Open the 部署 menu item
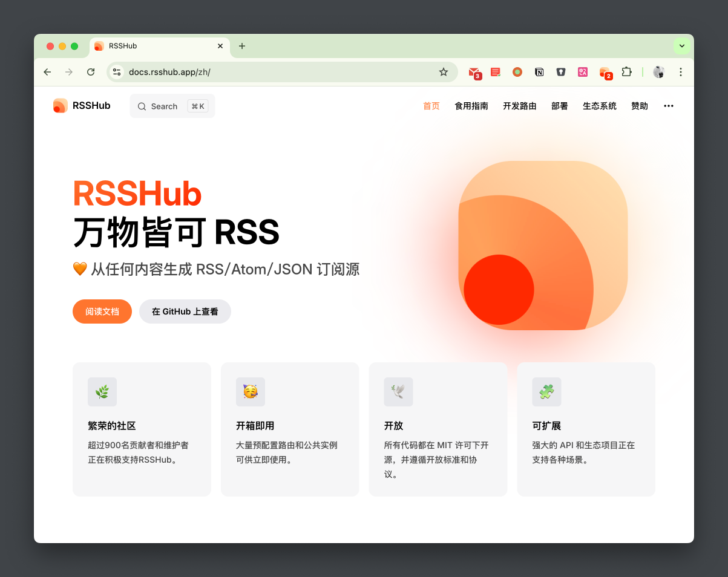 coord(560,106)
